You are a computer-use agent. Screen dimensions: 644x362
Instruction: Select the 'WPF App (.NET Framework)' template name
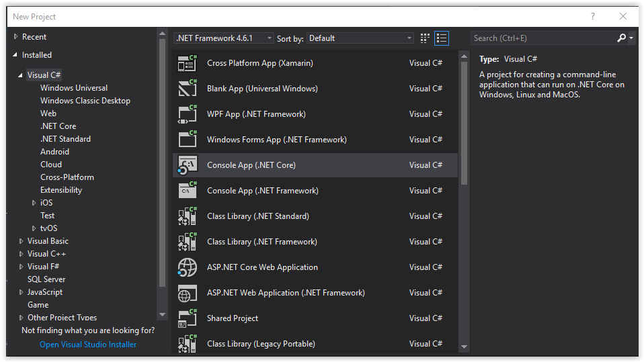coord(256,114)
